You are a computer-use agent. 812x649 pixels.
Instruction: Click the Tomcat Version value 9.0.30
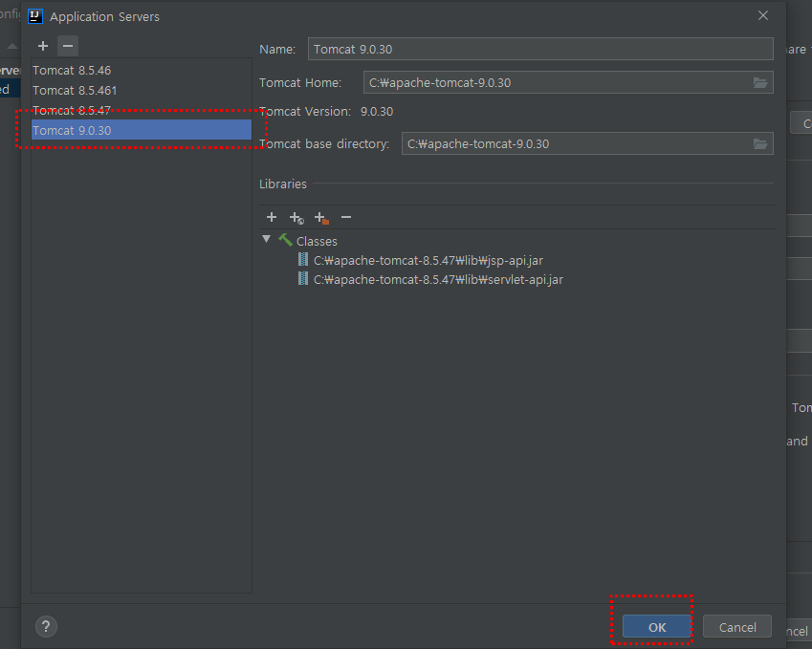pyautogui.click(x=377, y=111)
